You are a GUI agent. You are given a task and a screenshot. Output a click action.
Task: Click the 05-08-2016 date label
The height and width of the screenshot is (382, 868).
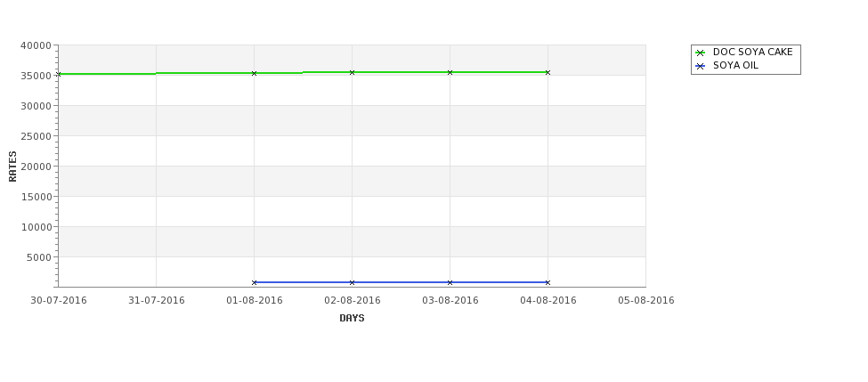tap(646, 301)
